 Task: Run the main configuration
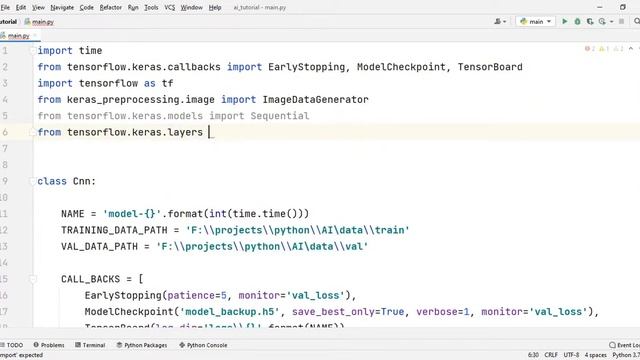565,21
